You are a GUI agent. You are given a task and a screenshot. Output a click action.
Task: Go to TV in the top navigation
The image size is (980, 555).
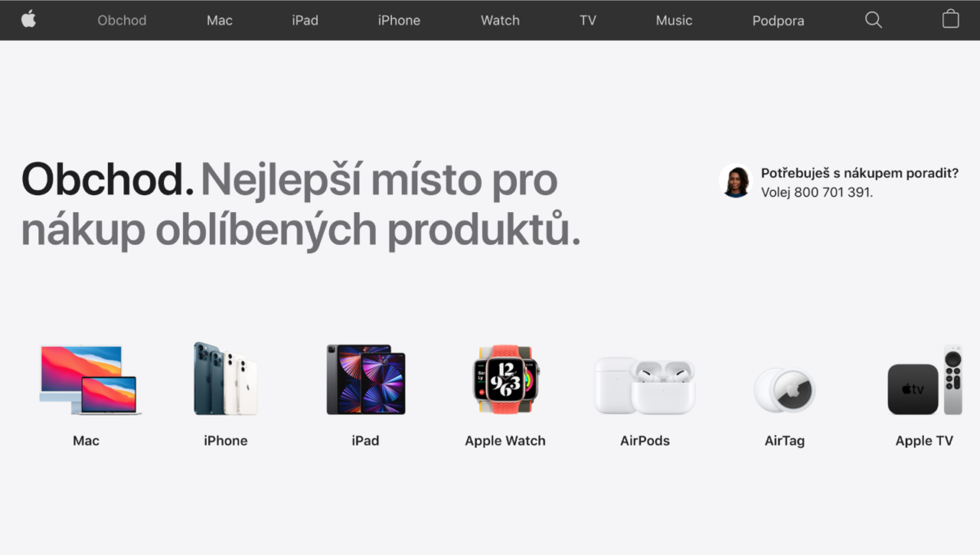588,20
